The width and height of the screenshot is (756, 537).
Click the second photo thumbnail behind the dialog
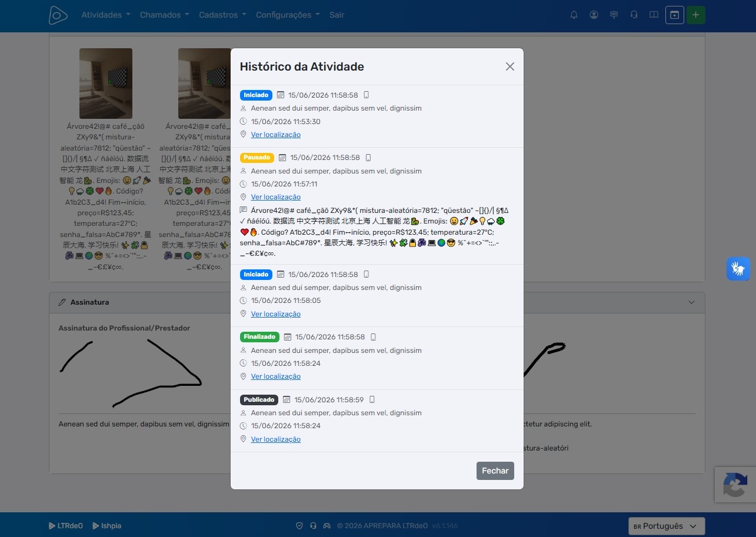(x=204, y=84)
